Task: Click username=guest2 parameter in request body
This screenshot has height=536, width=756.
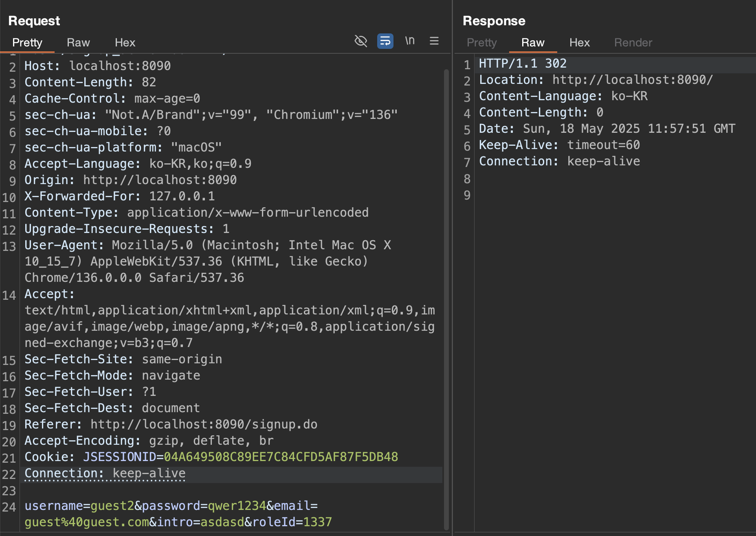Action: coord(79,506)
